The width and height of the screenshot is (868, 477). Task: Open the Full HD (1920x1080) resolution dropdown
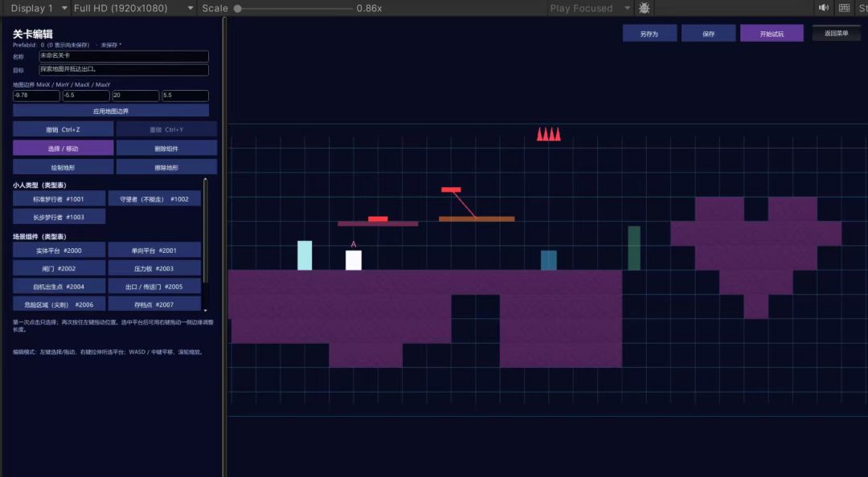[133, 8]
